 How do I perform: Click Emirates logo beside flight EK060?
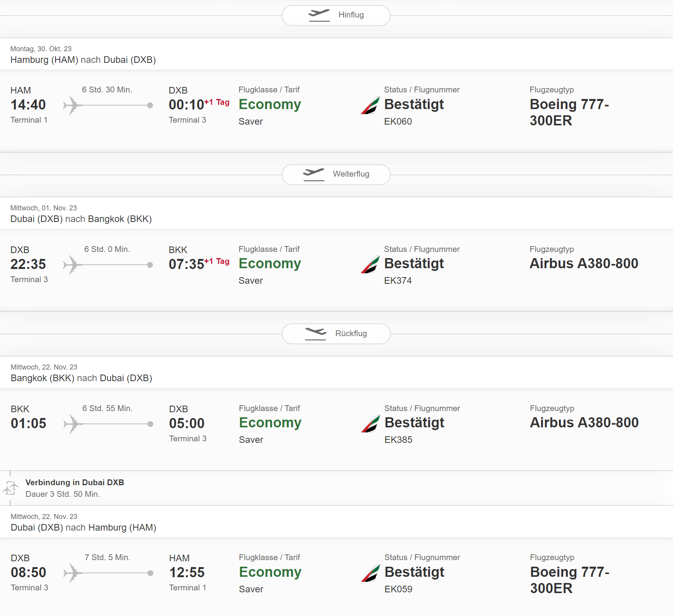point(370,105)
